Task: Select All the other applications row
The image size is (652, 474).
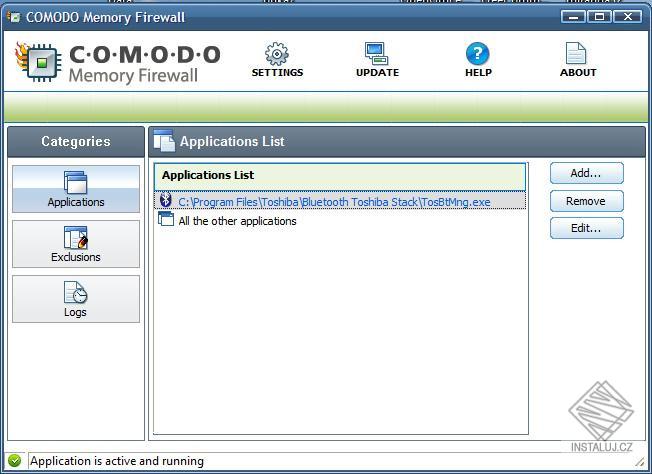Action: (x=340, y=220)
